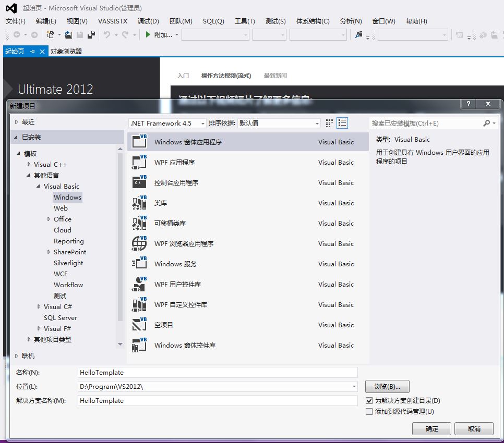Image resolution: width=504 pixels, height=443 pixels.
Task: Click the 名称 HelloTemplate input field
Action: tap(218, 372)
